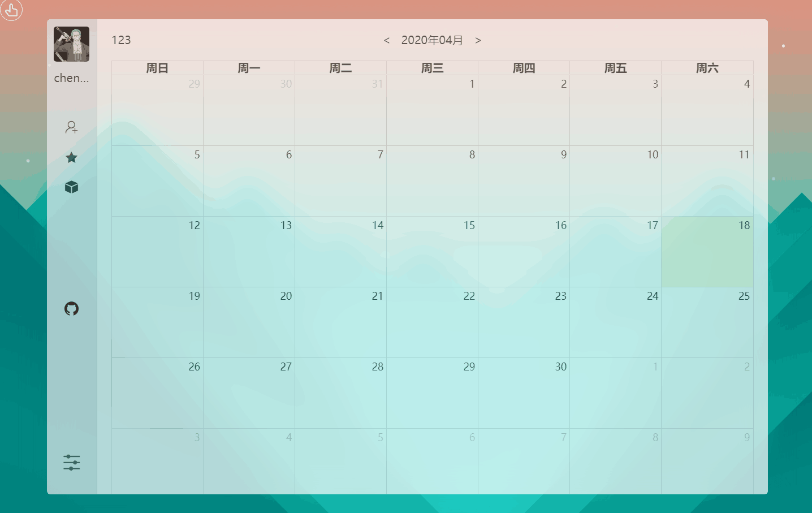Open the settings sliders icon

point(71,463)
